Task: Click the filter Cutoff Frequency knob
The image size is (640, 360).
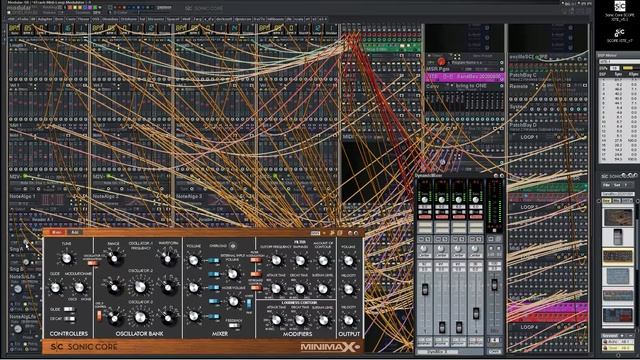Action: point(276,260)
